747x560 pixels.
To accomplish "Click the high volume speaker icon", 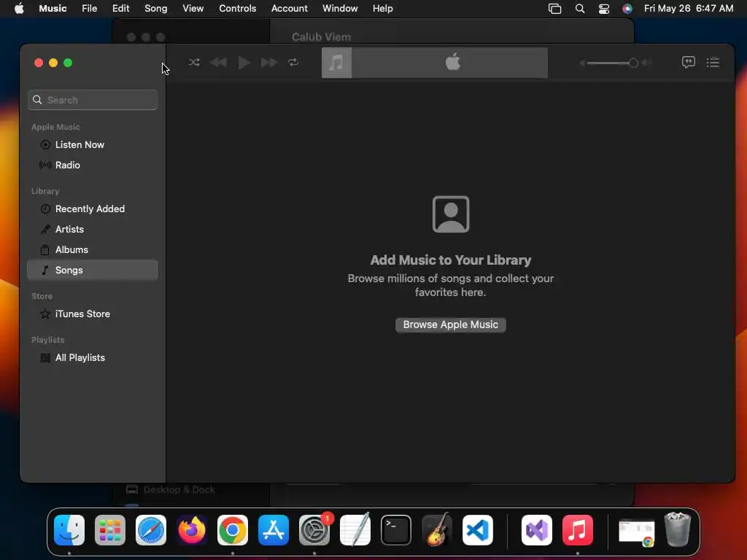I will click(646, 63).
